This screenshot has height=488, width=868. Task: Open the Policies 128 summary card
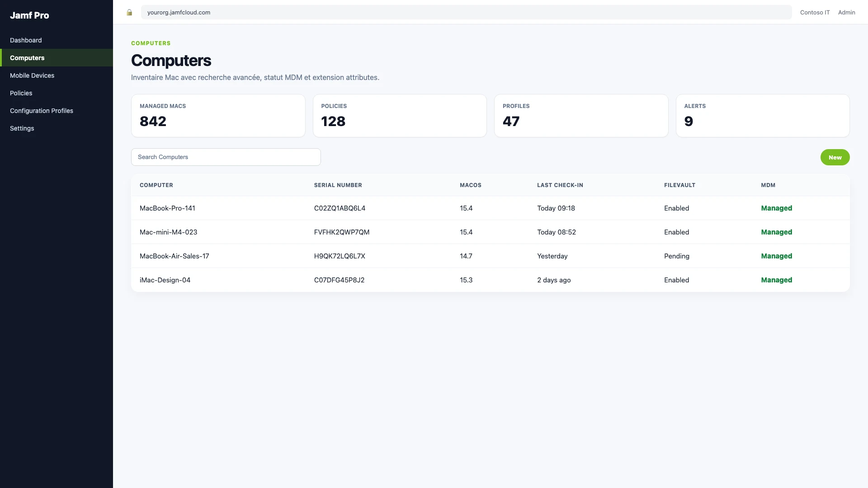tap(400, 116)
